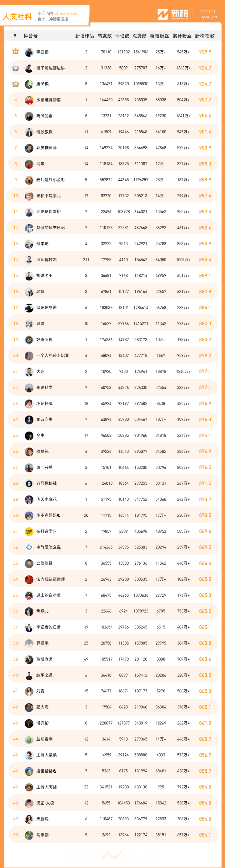Click the 好奇罗盘 compass avatar
This screenshot has height=868, width=225.
29,340
